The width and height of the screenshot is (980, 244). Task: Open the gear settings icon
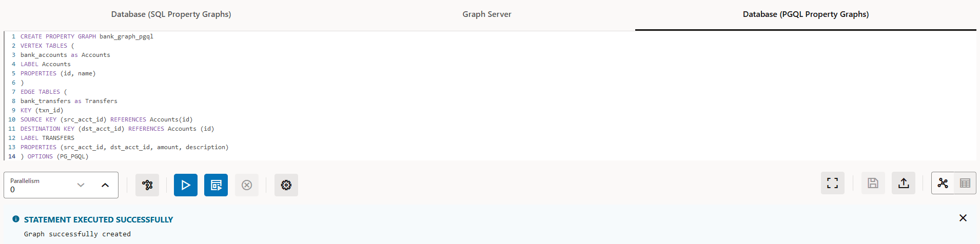point(286,185)
